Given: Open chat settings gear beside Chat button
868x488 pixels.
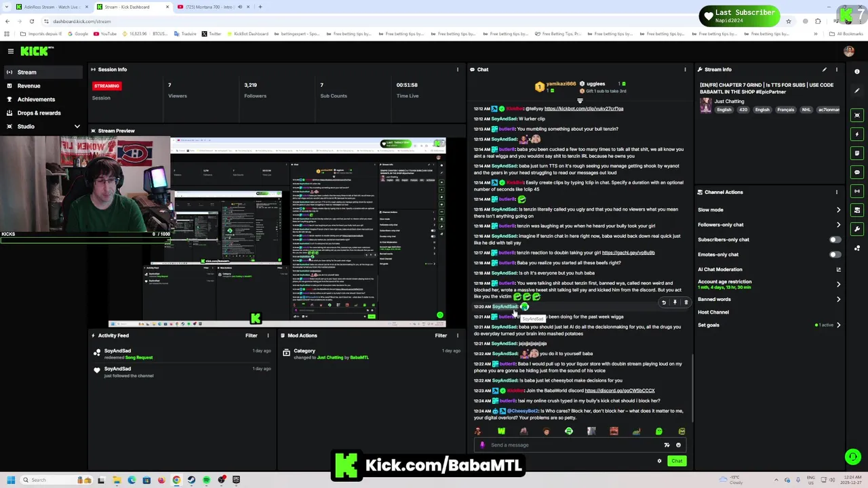Looking at the screenshot, I should click(659, 461).
